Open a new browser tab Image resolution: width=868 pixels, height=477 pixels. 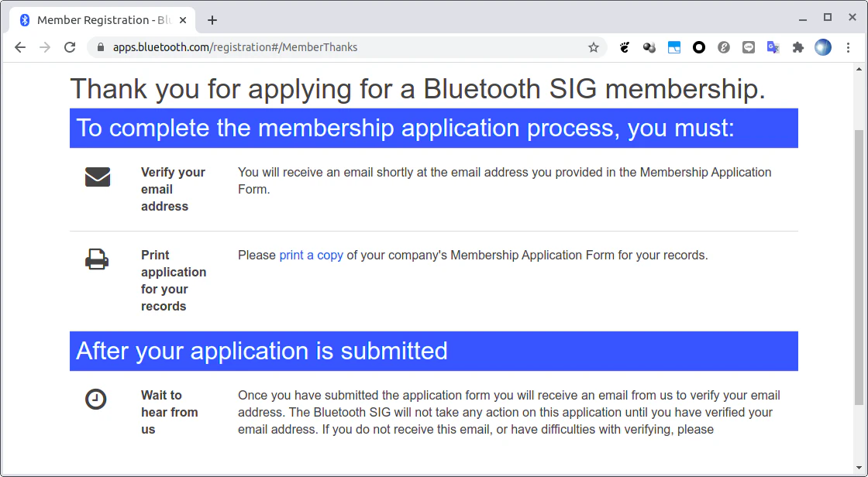(x=212, y=20)
